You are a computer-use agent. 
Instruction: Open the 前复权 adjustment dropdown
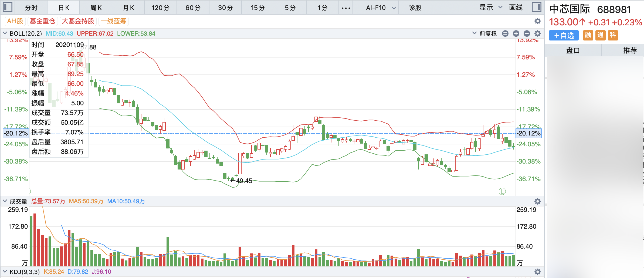485,33
